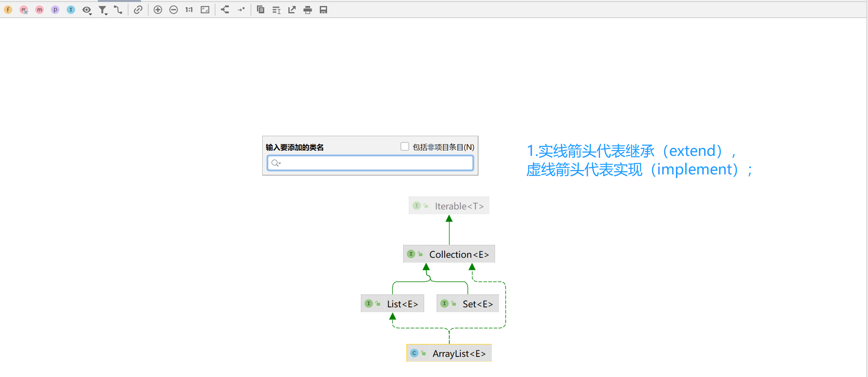Copy the diagram to clipboard
Viewport: 868px width, 377px height.
pyautogui.click(x=261, y=10)
